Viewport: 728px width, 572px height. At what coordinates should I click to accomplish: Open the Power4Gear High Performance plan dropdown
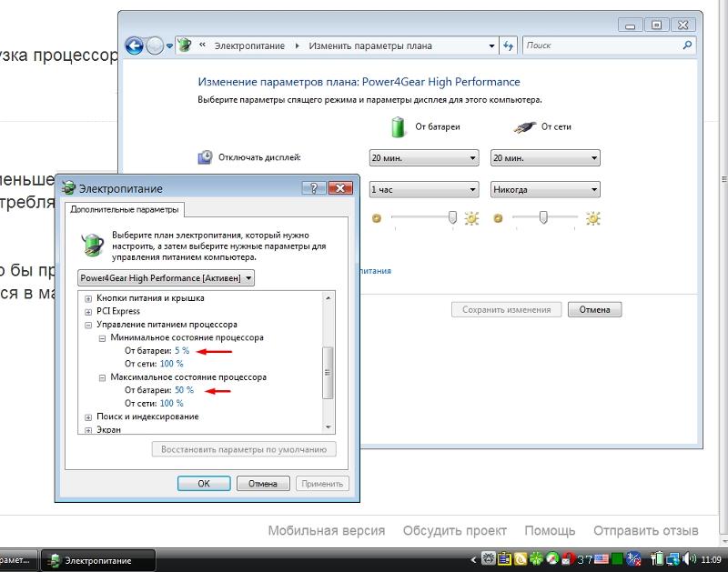(166, 278)
